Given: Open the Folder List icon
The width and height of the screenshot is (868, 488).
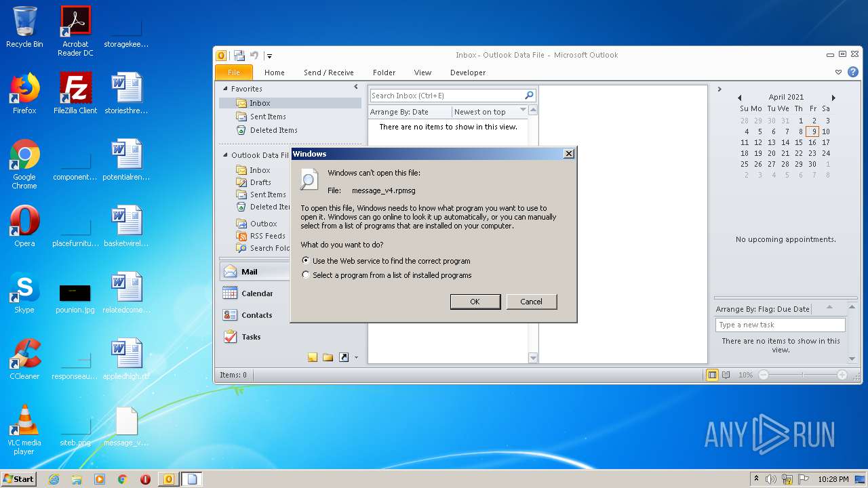Looking at the screenshot, I should [x=328, y=357].
